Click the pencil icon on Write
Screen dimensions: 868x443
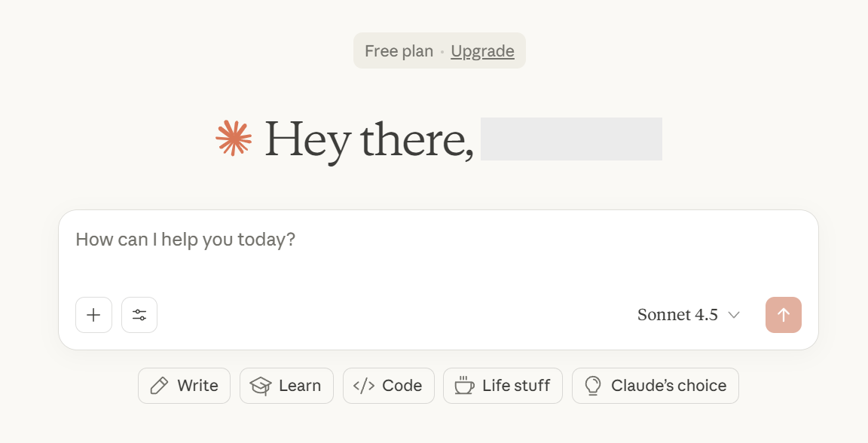(x=159, y=386)
